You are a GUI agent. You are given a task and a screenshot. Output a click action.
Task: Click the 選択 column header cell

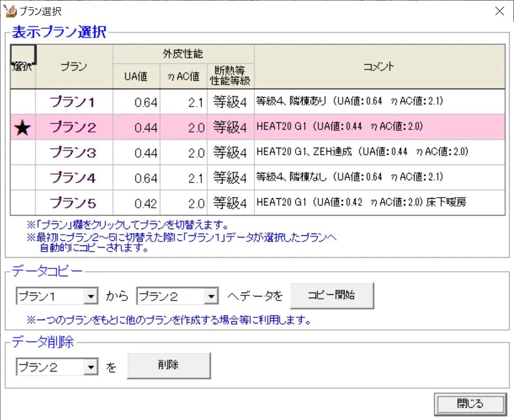pos(23,67)
